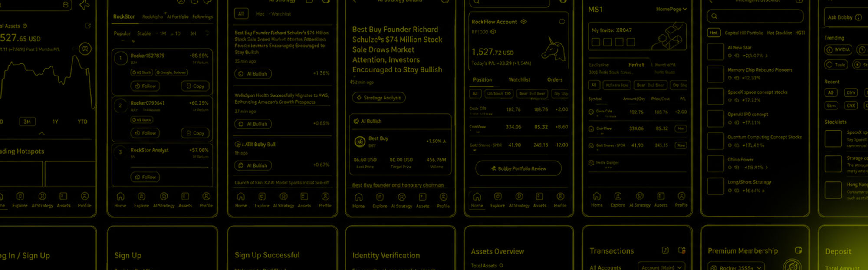The width and height of the screenshot is (868, 270).
Task: Click the Tesla trending chip
Action: [x=836, y=65]
